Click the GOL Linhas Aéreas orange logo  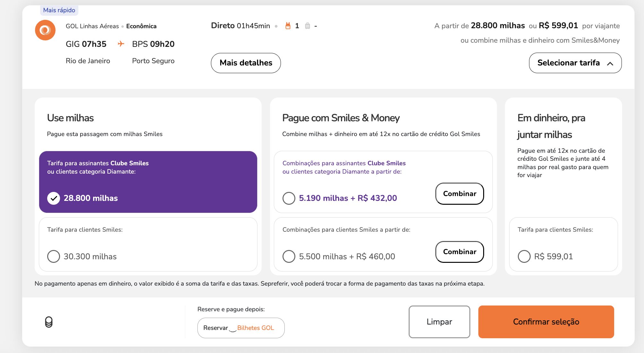click(45, 30)
